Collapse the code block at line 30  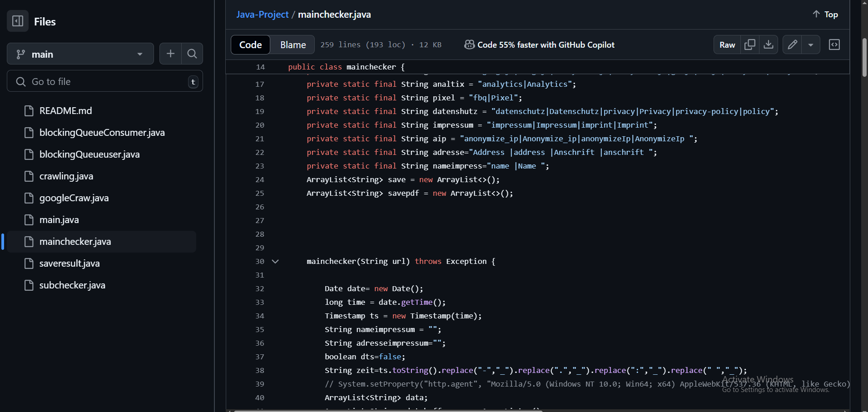coord(275,262)
